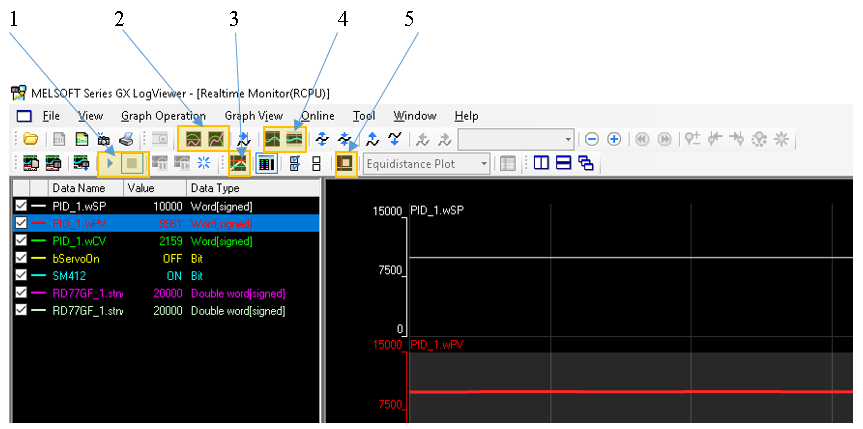Click the camera snapshot icon
Image resolution: width=863 pixels, height=429 pixels.
(x=103, y=139)
